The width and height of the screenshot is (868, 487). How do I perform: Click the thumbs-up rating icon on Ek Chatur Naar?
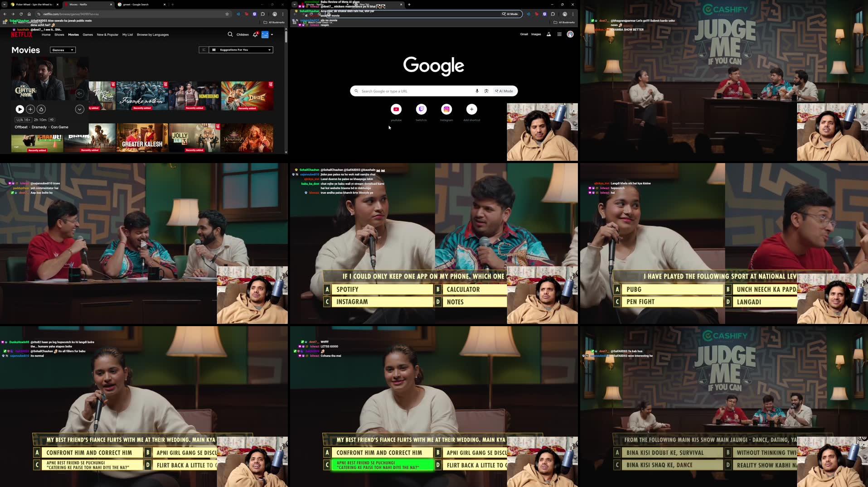(41, 109)
